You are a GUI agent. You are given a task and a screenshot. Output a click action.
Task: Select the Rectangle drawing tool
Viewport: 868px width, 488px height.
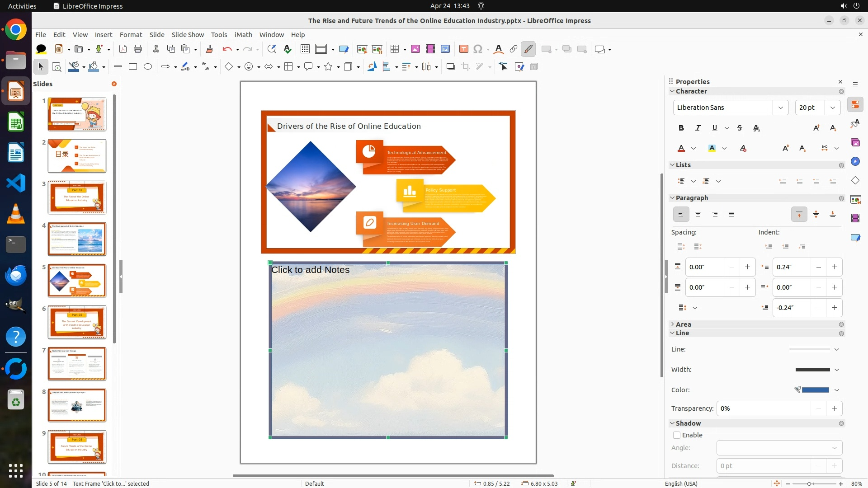coord(133,67)
